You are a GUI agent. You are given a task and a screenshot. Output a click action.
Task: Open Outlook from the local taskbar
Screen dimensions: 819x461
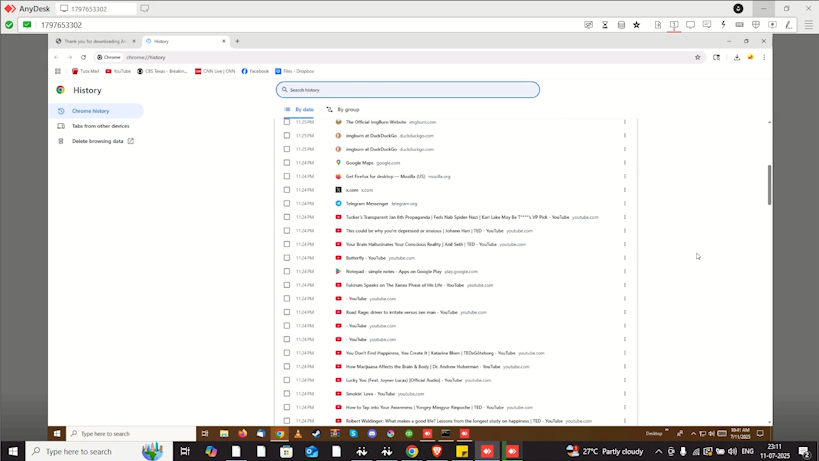pos(312,451)
